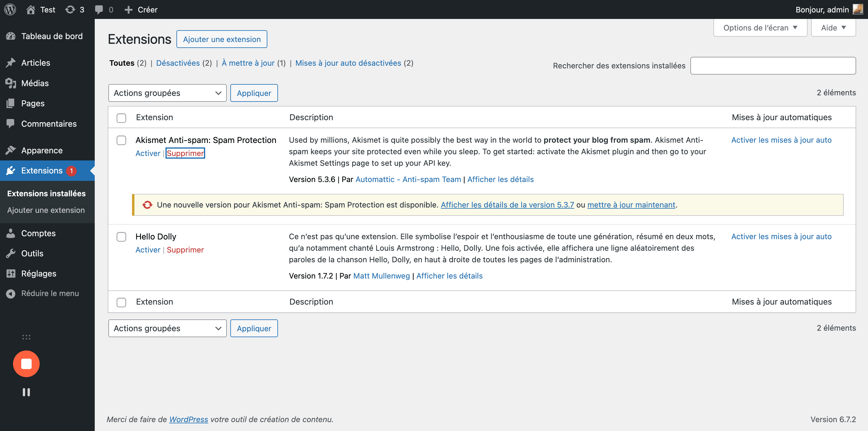The width and height of the screenshot is (868, 431).
Task: Open the updates icon showing 3
Action: (70, 9)
